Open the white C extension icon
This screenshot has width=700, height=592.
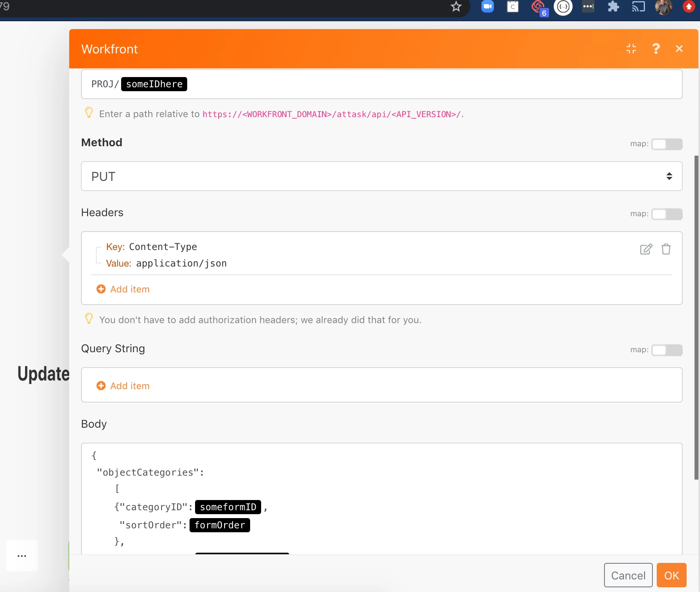coord(513,7)
